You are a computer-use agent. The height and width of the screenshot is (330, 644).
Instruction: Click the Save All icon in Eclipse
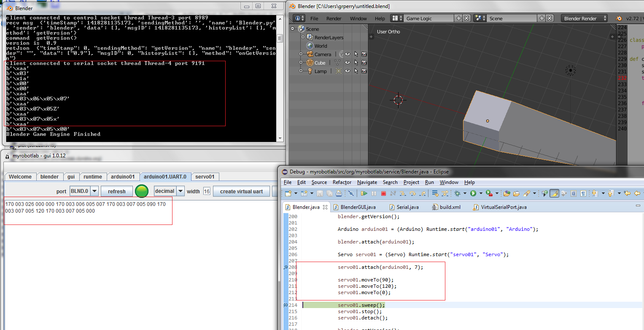[x=329, y=193]
